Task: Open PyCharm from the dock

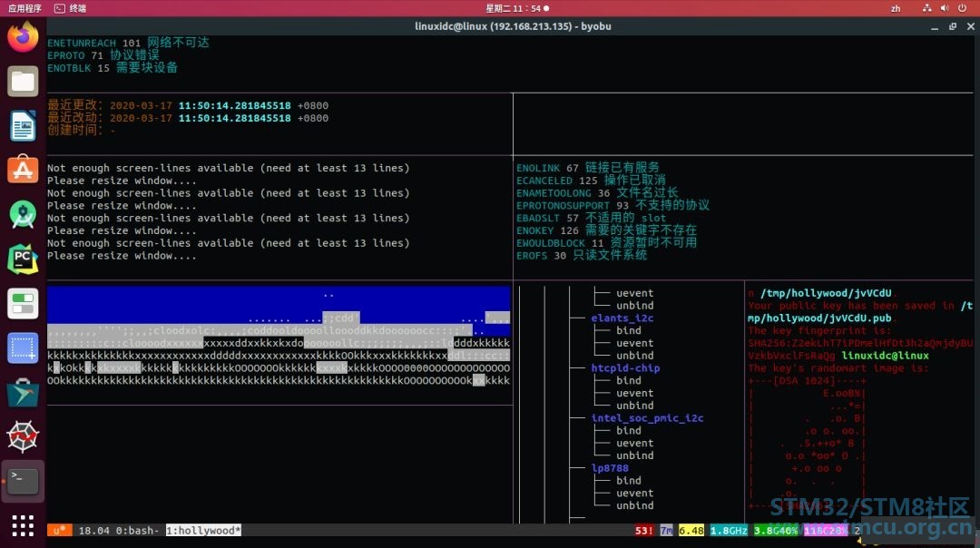Action: [x=23, y=259]
